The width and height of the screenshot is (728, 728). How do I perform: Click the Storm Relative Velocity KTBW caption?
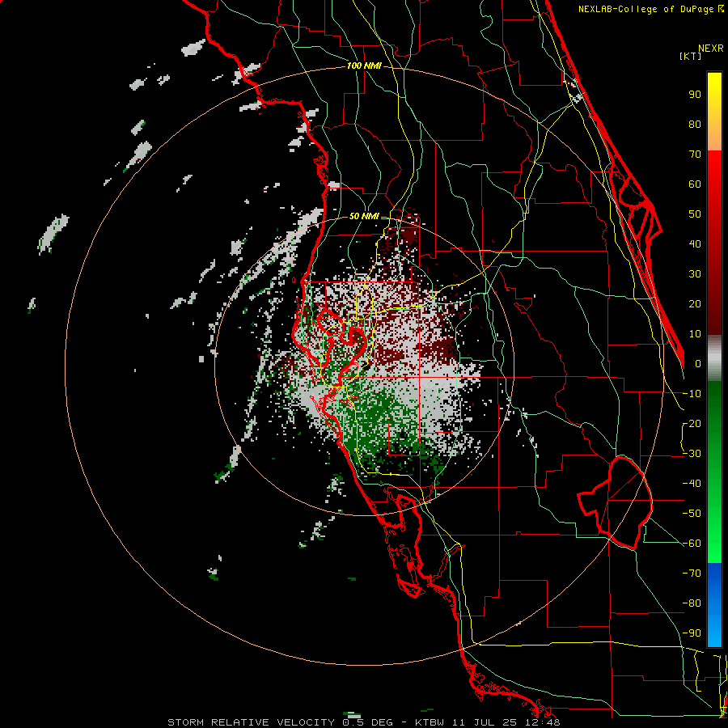point(363,722)
